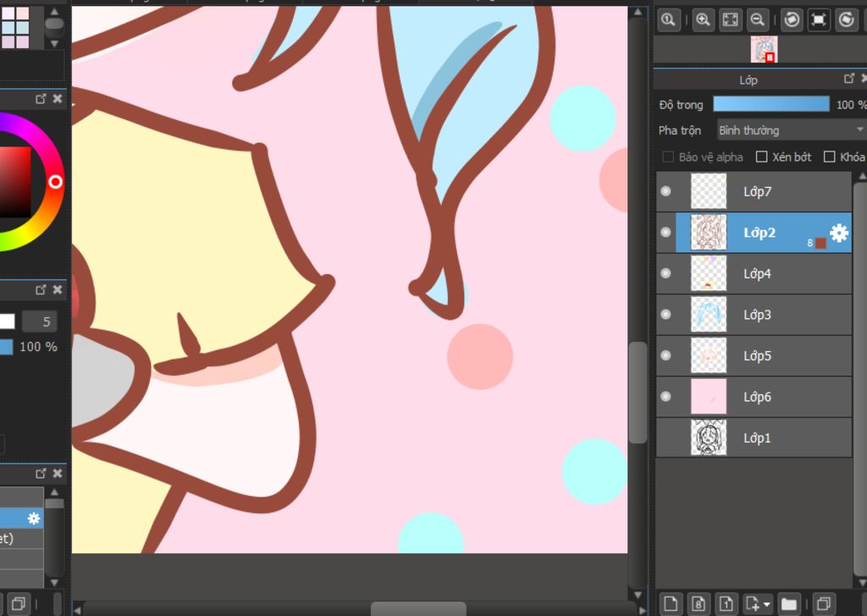Rotate canvas right in navigator
This screenshot has height=616, width=867.
(x=846, y=19)
